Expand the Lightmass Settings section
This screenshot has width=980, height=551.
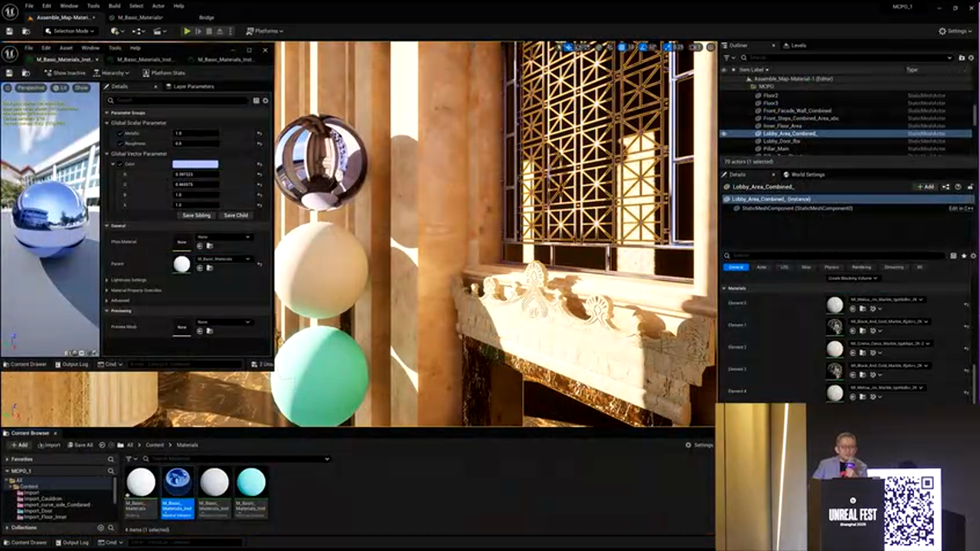[107, 280]
